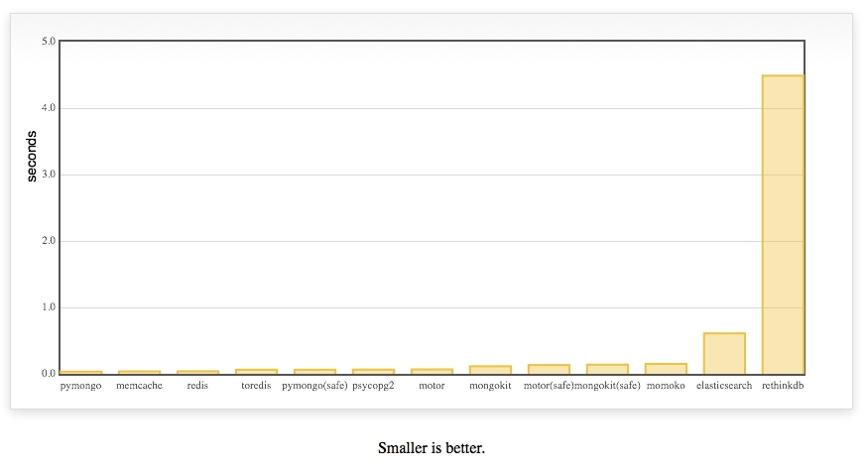The image size is (868, 470).
Task: Click the "Smaller is better." caption
Action: tap(432, 448)
